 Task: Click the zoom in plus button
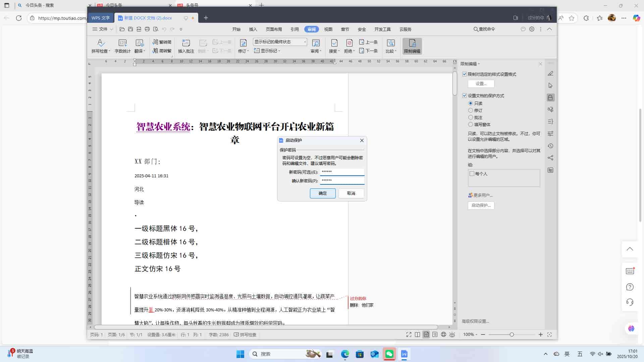coord(541,335)
